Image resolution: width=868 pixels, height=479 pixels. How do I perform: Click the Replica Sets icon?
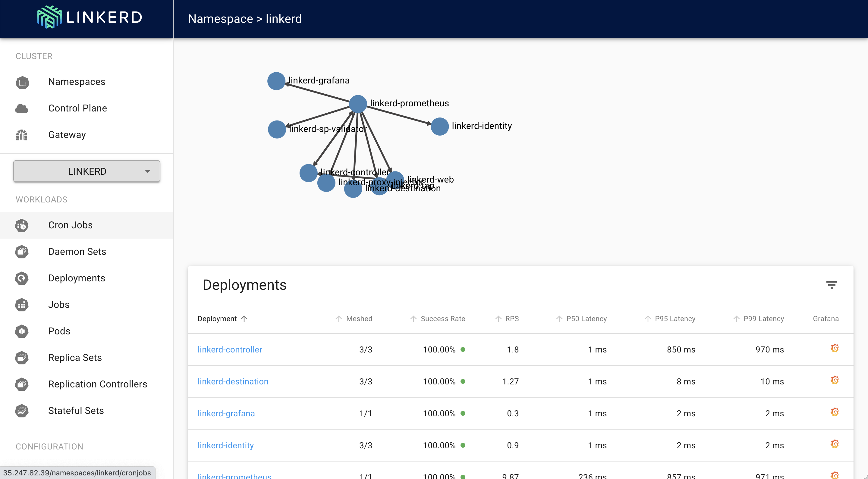click(22, 358)
